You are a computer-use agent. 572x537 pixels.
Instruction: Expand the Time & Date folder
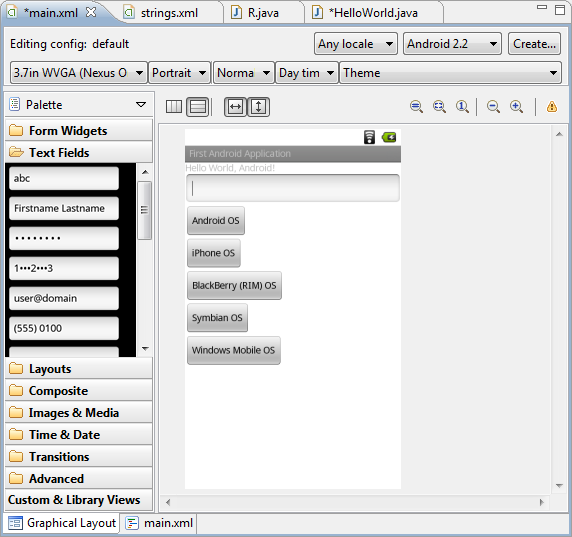(x=79, y=434)
